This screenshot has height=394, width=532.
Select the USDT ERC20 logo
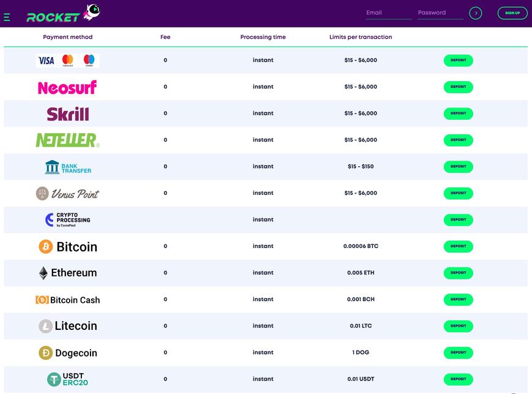68,379
